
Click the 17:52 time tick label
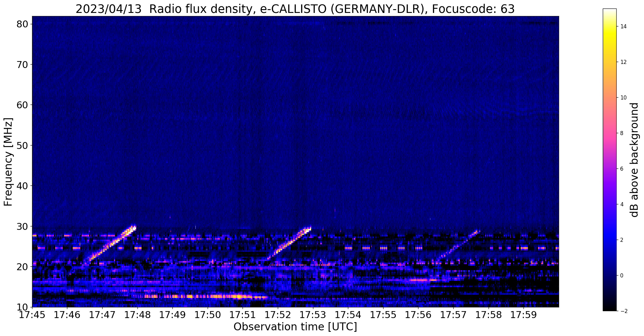coord(278,315)
